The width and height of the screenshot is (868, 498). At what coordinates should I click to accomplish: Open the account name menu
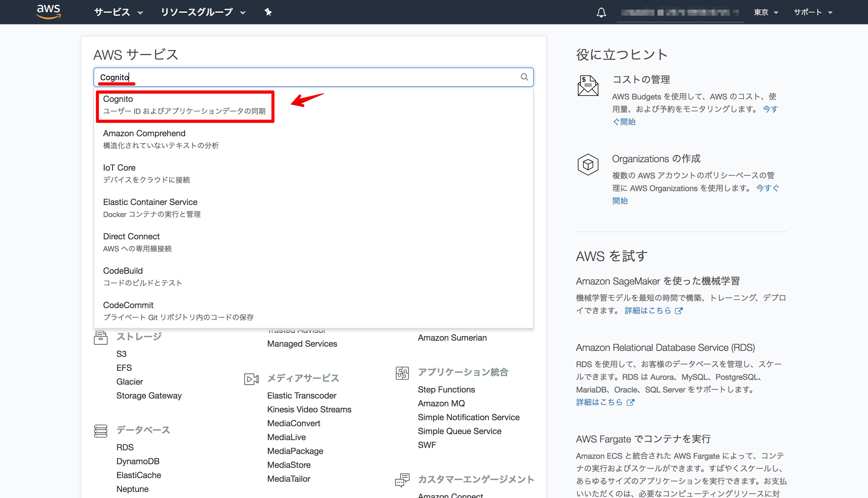[x=680, y=12]
